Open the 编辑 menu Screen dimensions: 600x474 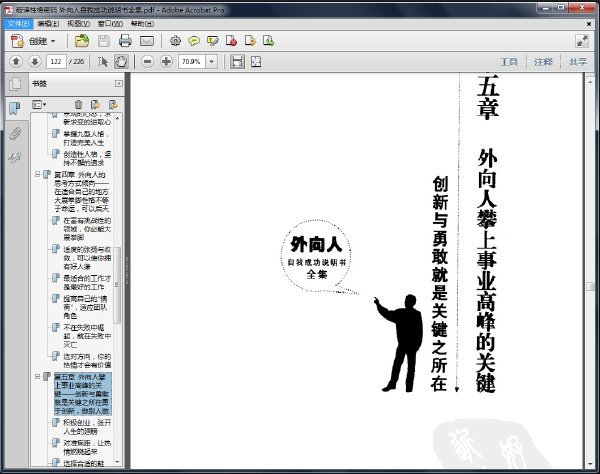tap(48, 24)
